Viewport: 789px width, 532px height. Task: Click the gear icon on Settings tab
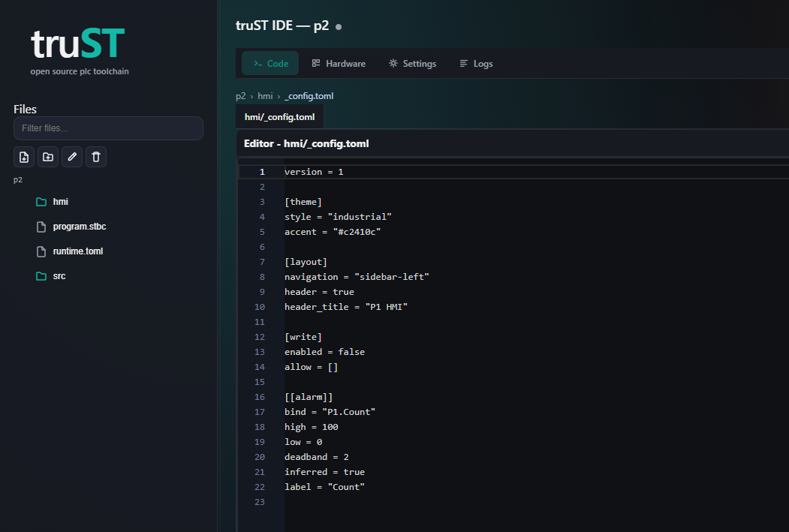point(393,64)
